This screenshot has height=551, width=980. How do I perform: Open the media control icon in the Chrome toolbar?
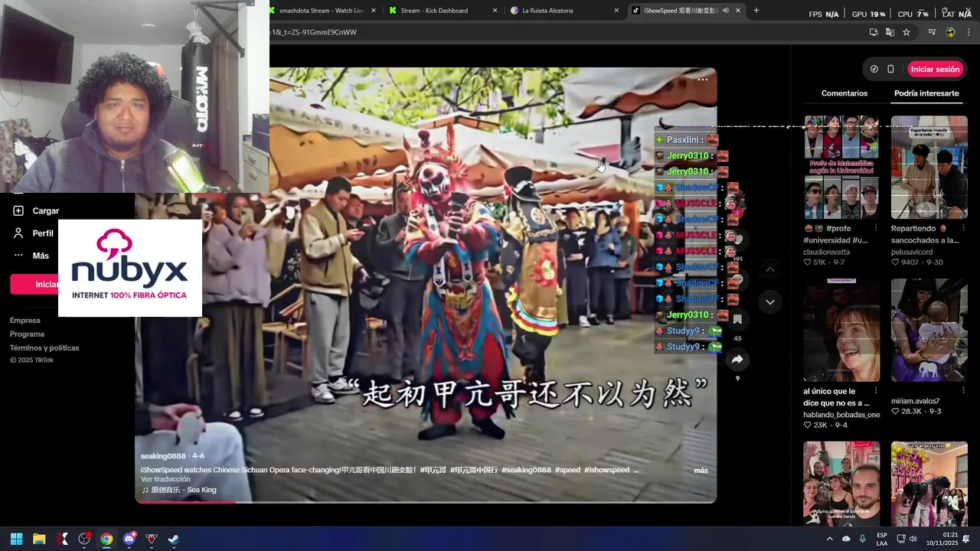[932, 32]
